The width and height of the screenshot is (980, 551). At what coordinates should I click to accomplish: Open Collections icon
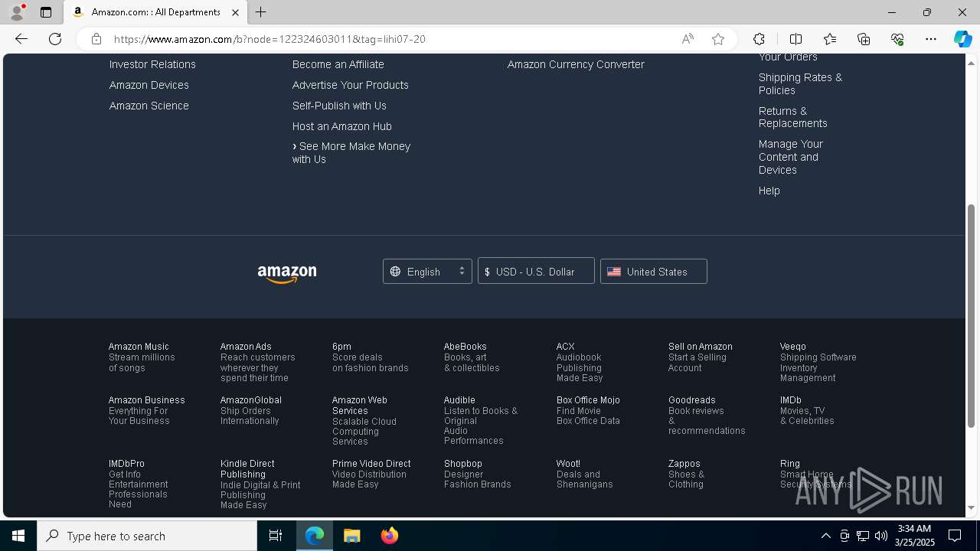tap(864, 39)
